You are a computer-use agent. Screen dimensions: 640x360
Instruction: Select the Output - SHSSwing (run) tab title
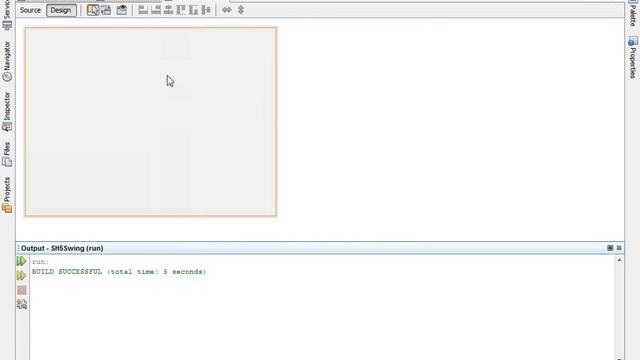[x=62, y=248]
